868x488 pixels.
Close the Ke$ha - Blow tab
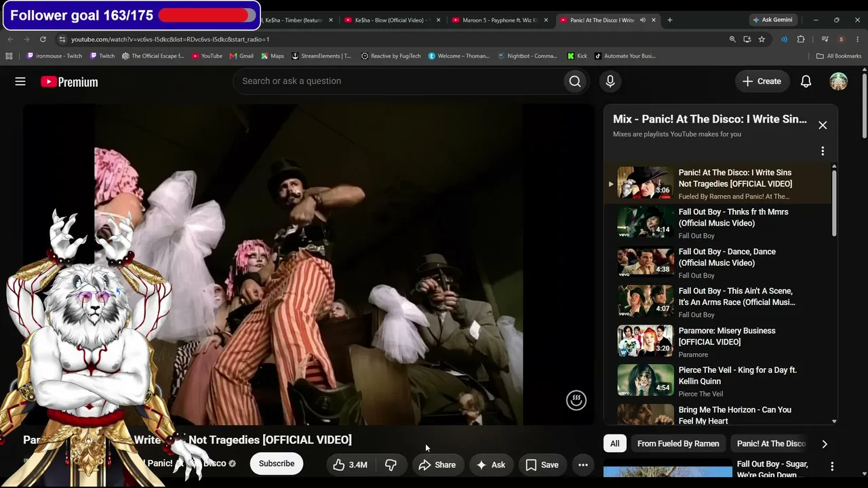(x=438, y=20)
